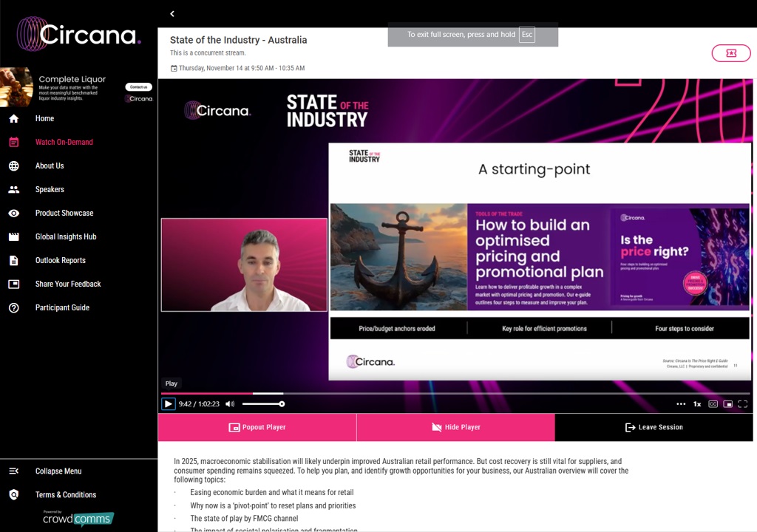Open Global Insights Hub menu item
757x532 pixels.
(x=66, y=236)
